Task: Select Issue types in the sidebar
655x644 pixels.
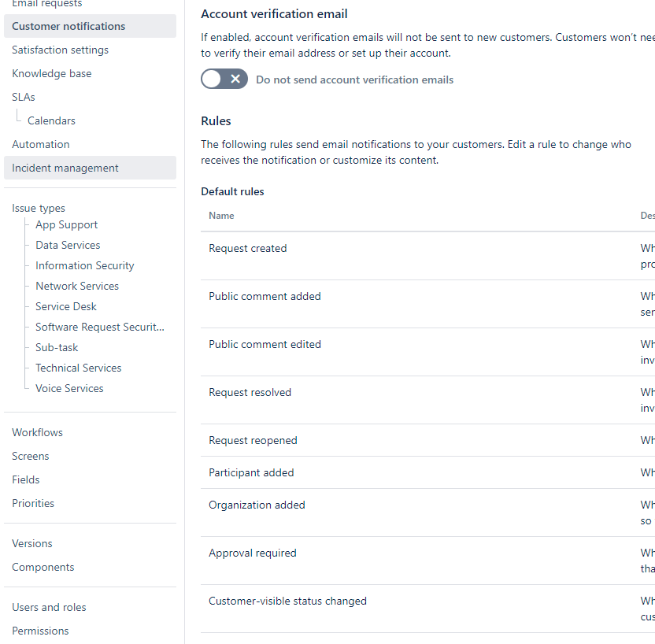Action: click(x=39, y=208)
